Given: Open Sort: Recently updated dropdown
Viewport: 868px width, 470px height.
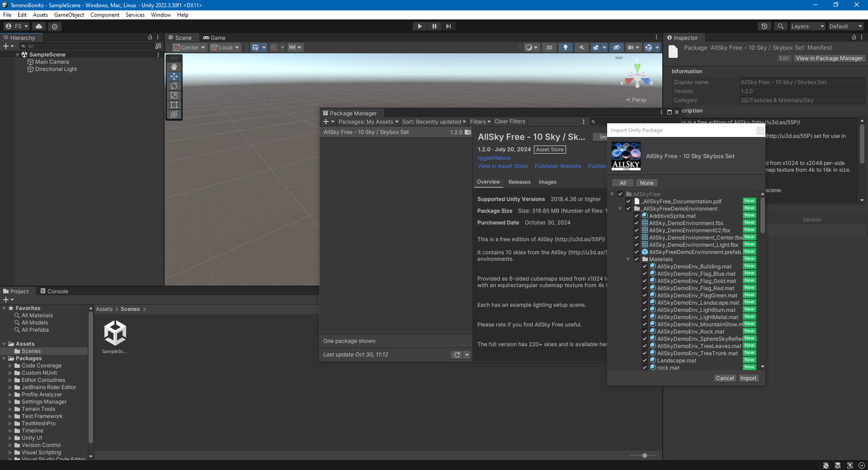Looking at the screenshot, I should point(434,122).
